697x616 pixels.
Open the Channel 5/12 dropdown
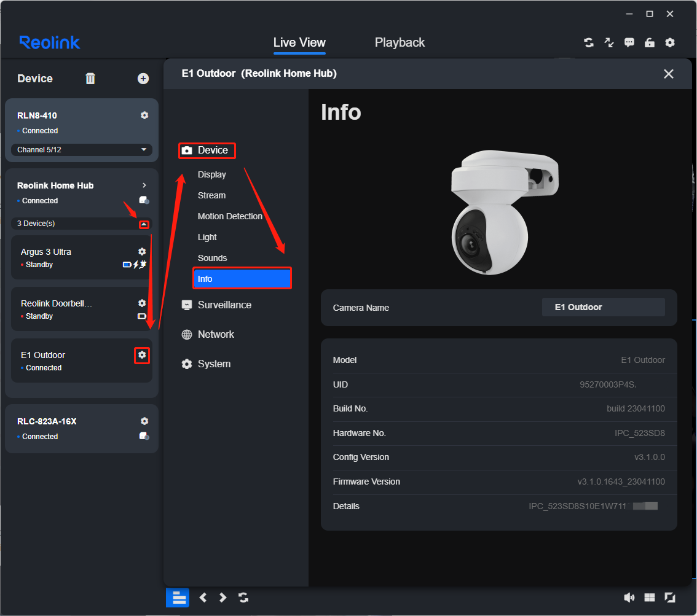[x=82, y=150]
